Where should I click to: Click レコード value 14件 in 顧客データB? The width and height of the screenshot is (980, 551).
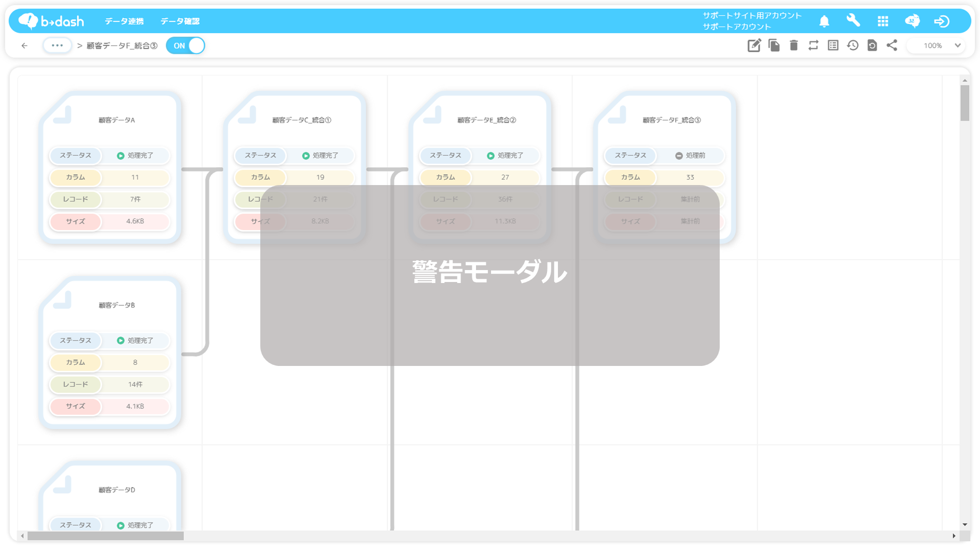click(135, 384)
